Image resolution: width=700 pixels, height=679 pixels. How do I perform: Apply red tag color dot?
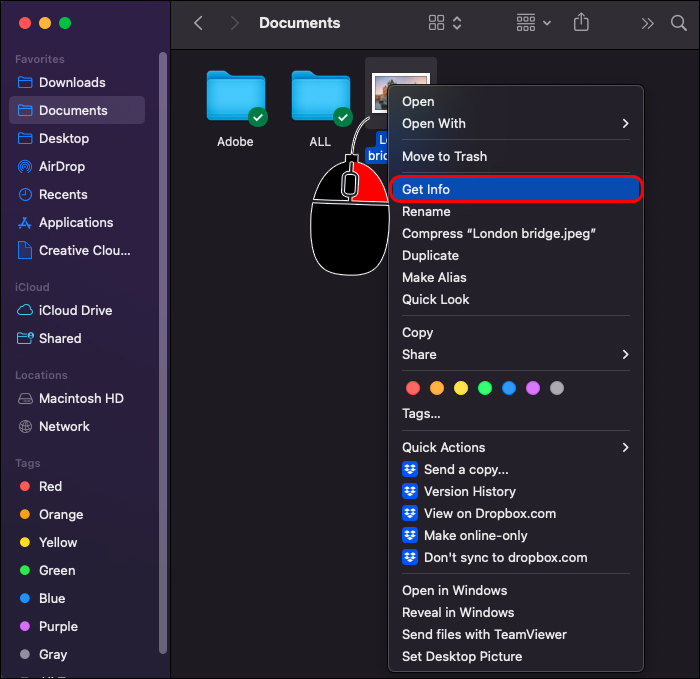coord(413,388)
